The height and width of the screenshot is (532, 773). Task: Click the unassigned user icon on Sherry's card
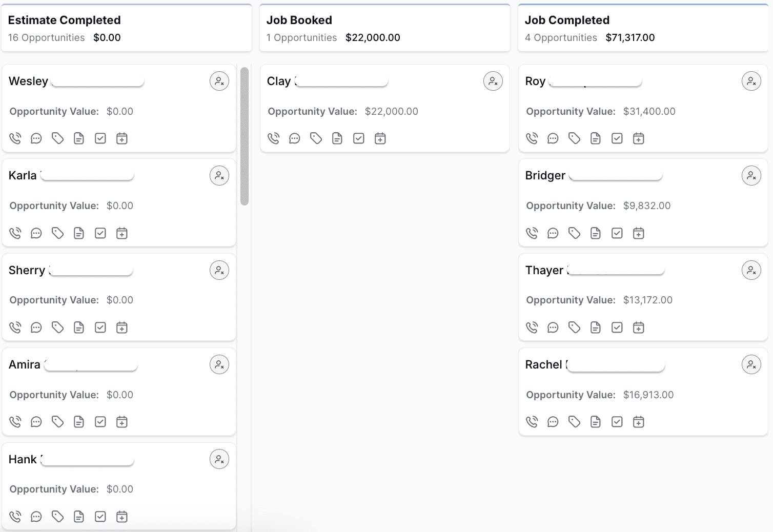point(219,270)
